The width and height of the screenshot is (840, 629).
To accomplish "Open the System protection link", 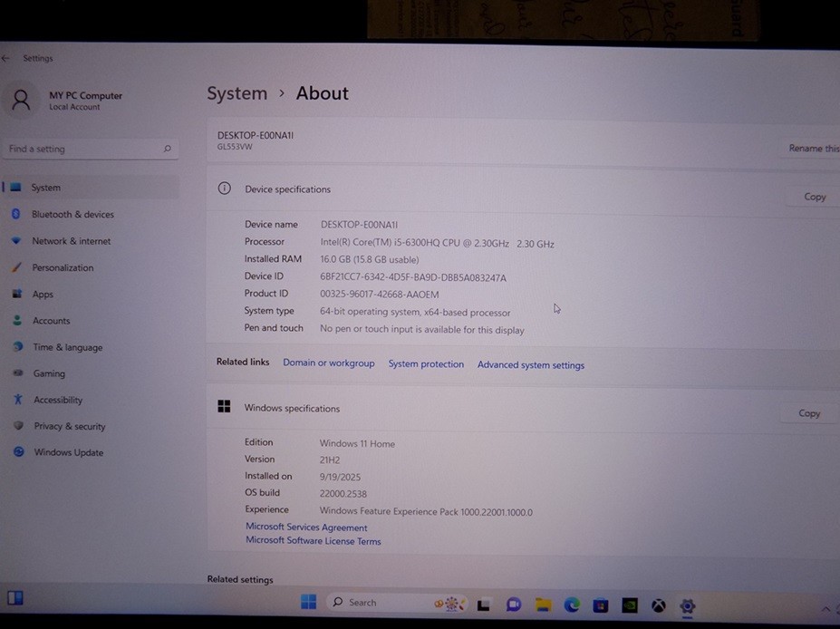I will tap(426, 363).
